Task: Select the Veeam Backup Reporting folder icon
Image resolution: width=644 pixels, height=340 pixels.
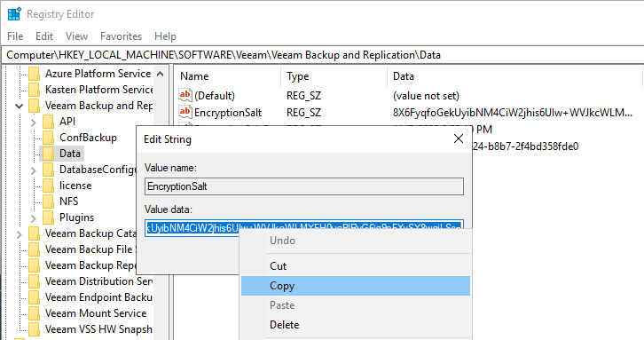Action: (34, 265)
